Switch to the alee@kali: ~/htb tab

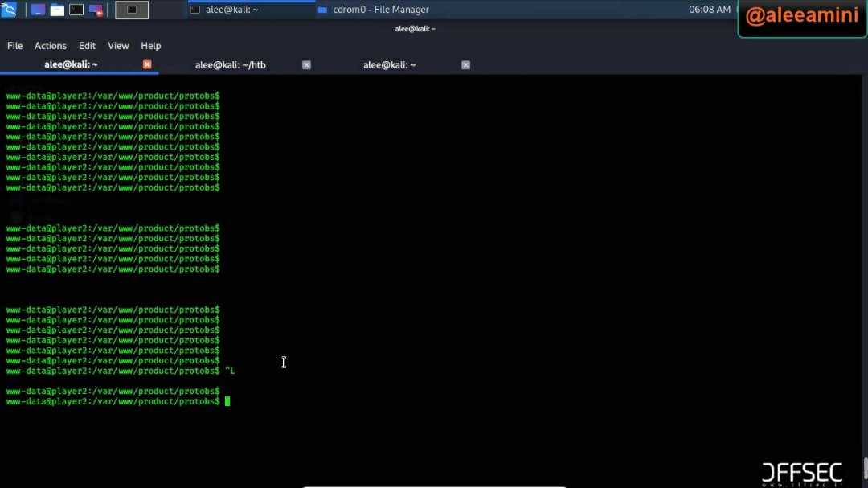coord(230,65)
